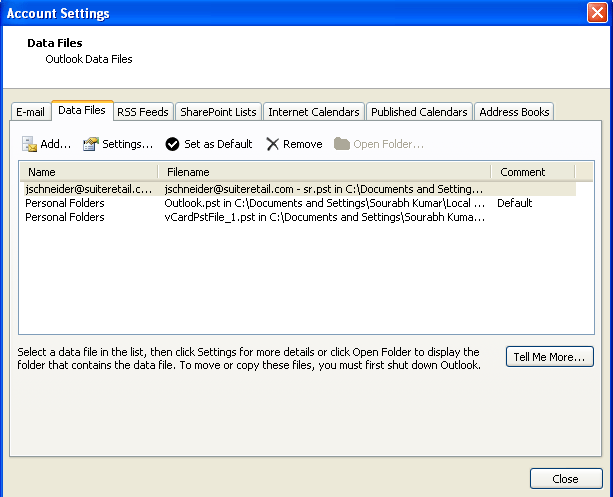This screenshot has width=613, height=497.
Task: Click the Remove X icon
Action: 272,144
